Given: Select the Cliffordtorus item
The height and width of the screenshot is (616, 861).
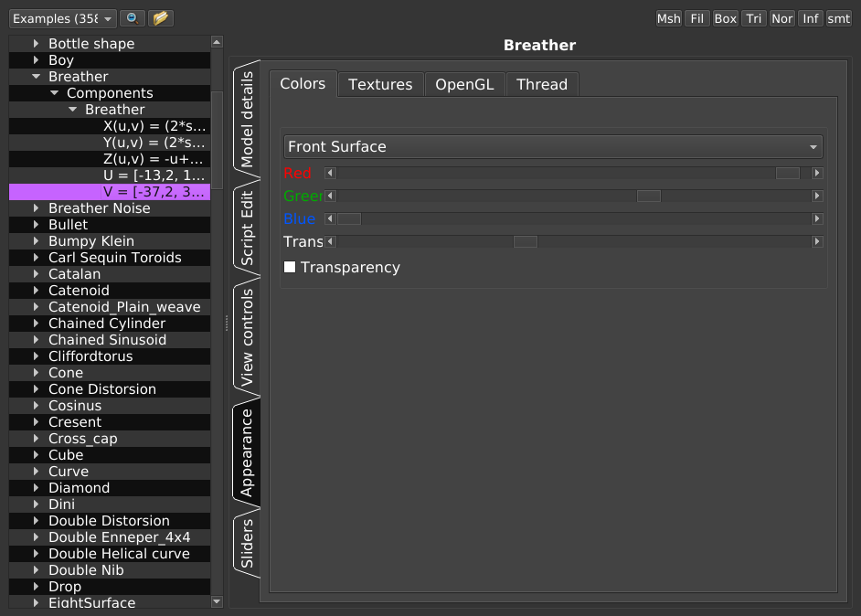Looking at the screenshot, I should pos(110,356).
